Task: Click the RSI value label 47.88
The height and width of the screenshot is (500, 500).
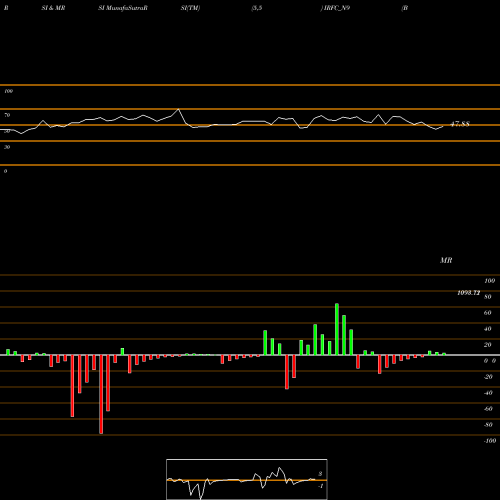Action: (x=460, y=124)
